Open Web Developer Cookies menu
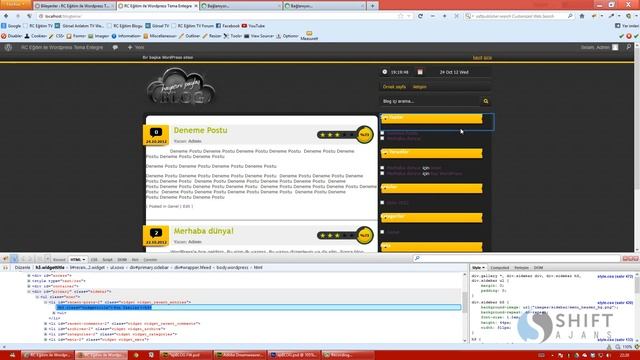 36,36
